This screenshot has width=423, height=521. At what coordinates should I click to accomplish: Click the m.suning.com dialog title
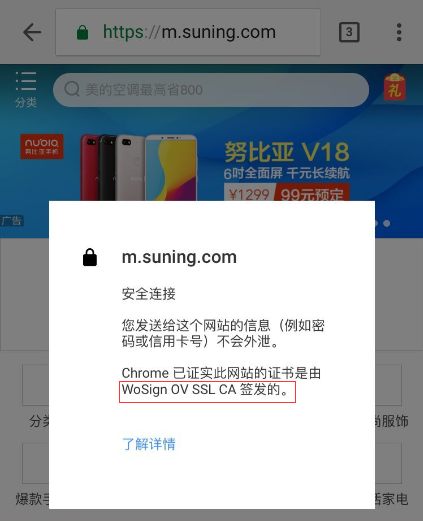point(179,257)
